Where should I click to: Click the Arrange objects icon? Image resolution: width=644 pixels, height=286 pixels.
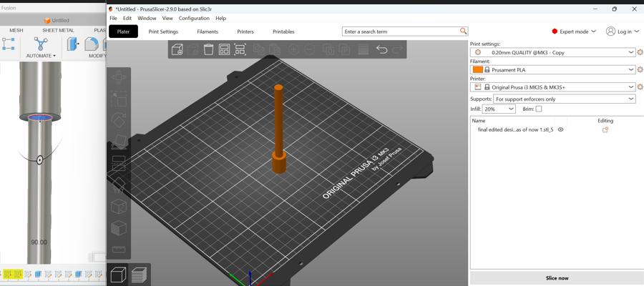coord(224,49)
